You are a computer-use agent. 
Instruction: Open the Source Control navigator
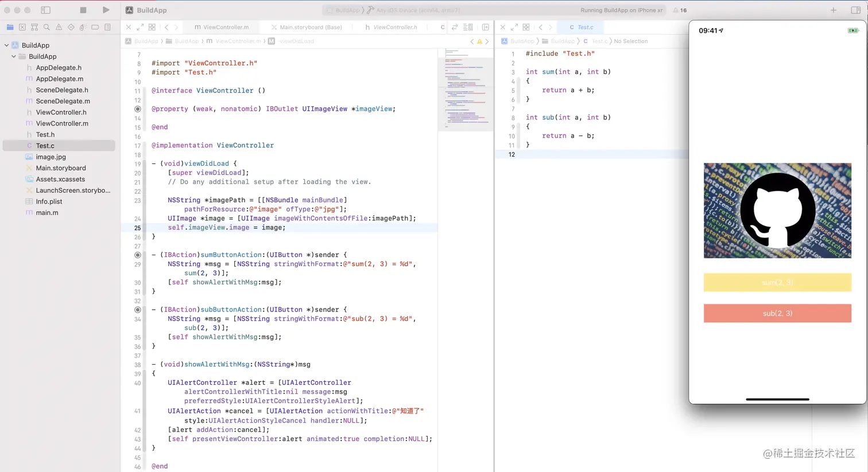click(22, 27)
